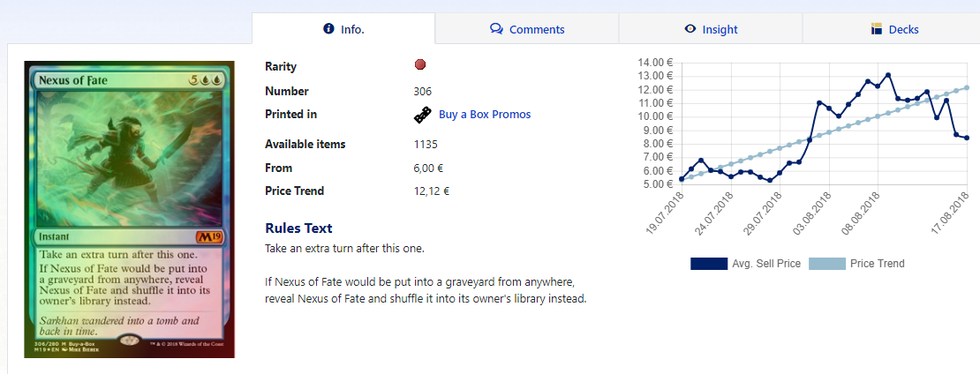
Task: Click the Price Trend value 12,12 €
Action: click(431, 191)
